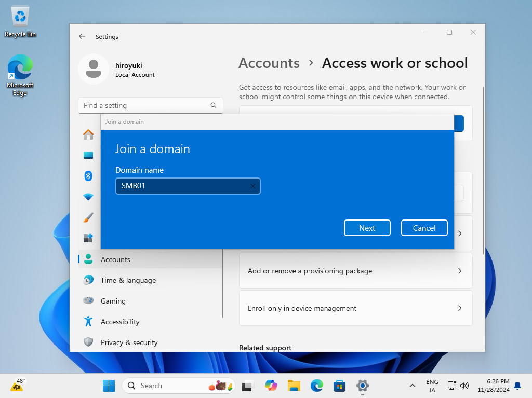Expand Enroll only in device management
Image resolution: width=532 pixels, height=398 pixels.
[x=355, y=308]
